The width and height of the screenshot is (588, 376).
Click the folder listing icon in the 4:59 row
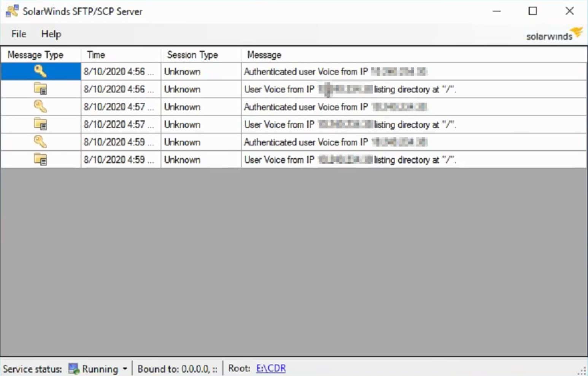point(40,159)
